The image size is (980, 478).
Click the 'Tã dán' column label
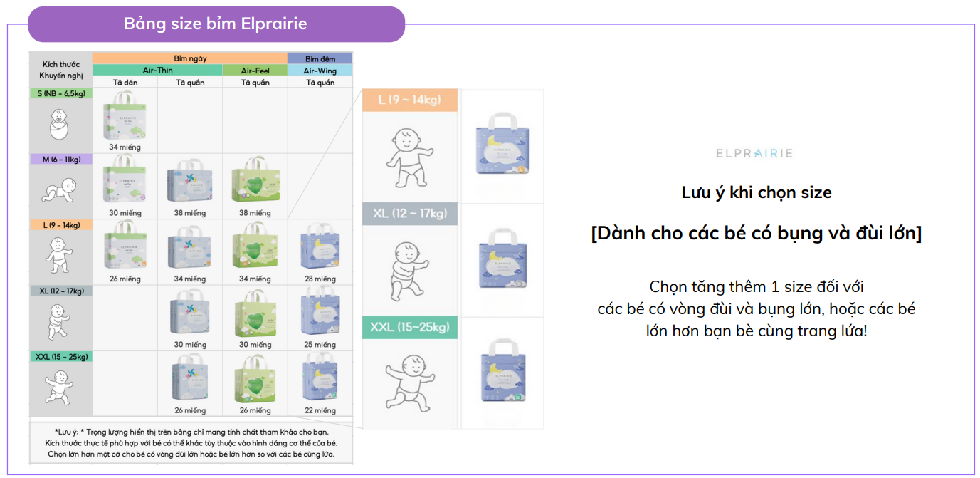click(x=125, y=83)
